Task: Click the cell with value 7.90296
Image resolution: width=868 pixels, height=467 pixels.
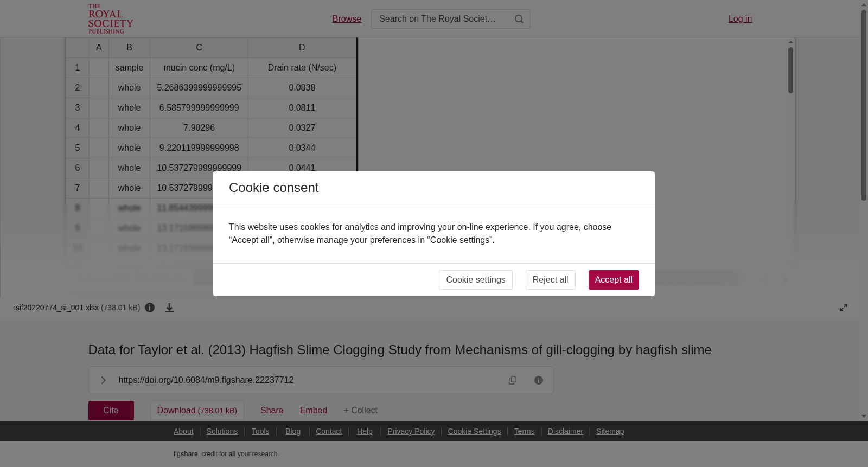Action: 199,128
